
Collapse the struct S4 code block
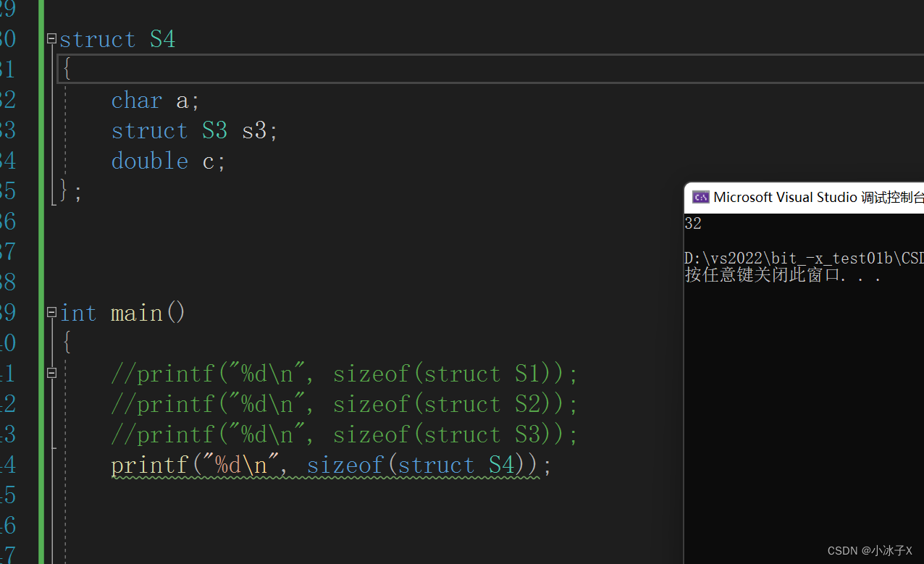coord(51,39)
